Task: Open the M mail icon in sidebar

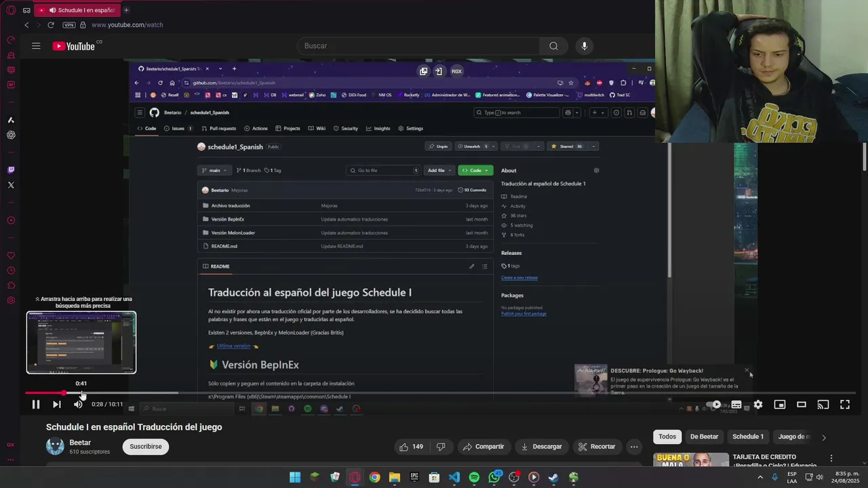Action: (x=11, y=85)
